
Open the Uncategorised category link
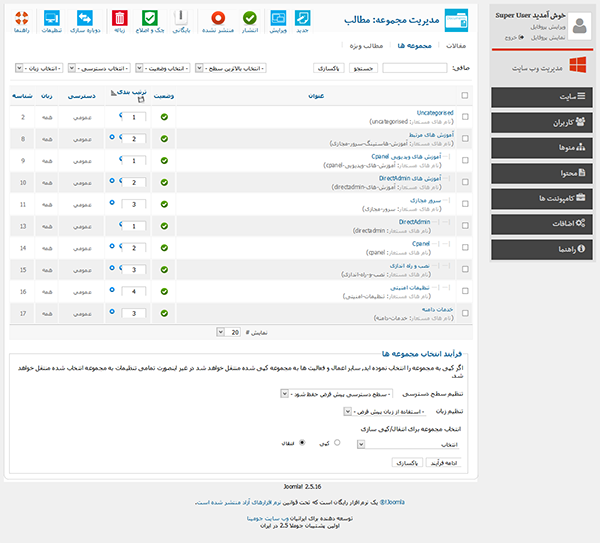click(435, 113)
